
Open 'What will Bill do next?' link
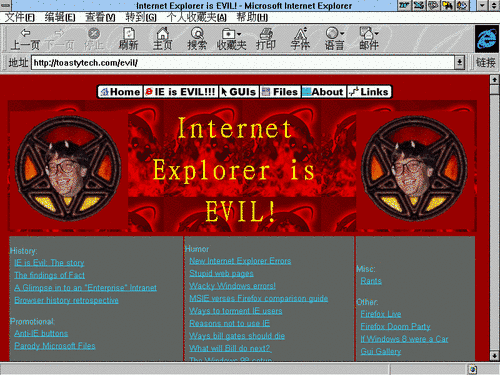230,348
